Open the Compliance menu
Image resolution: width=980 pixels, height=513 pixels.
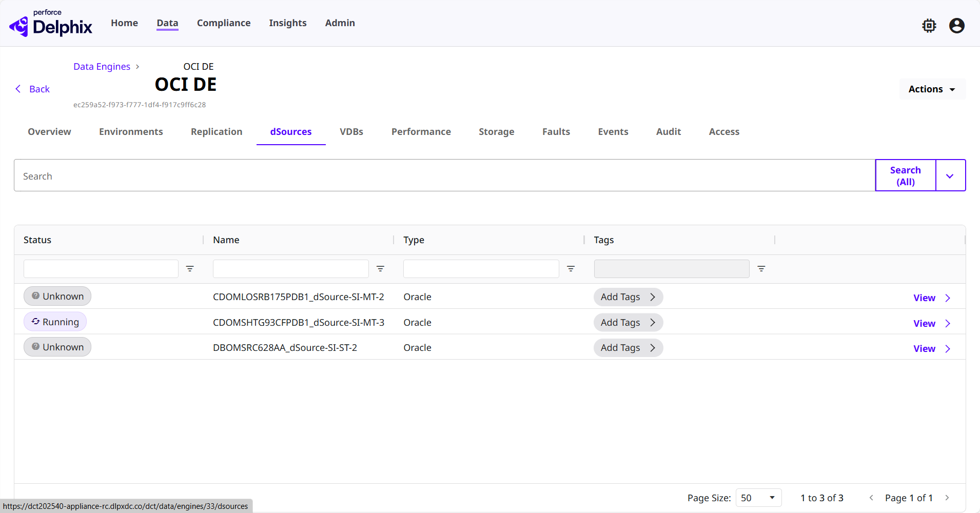pyautogui.click(x=224, y=23)
